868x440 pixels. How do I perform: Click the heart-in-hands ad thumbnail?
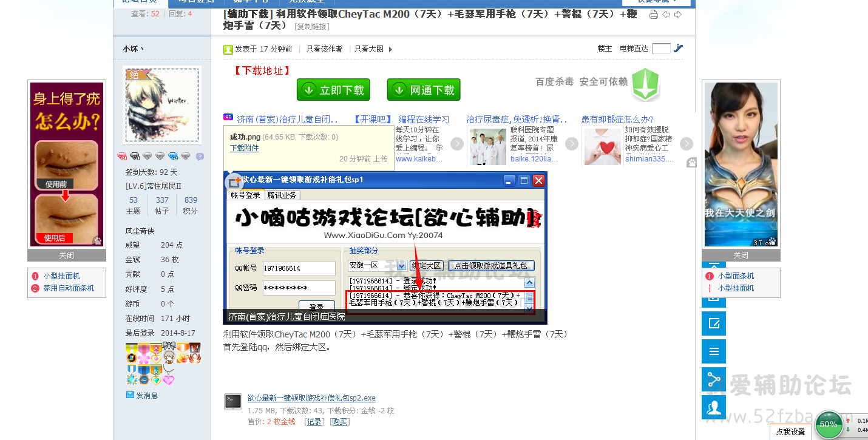[603, 147]
